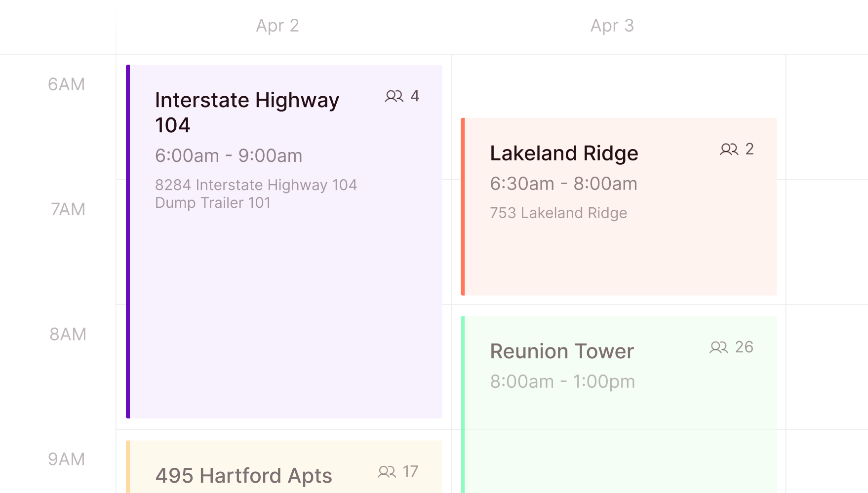Click crew icon on Reunion Tower event
This screenshot has width=868, height=493.
[718, 347]
